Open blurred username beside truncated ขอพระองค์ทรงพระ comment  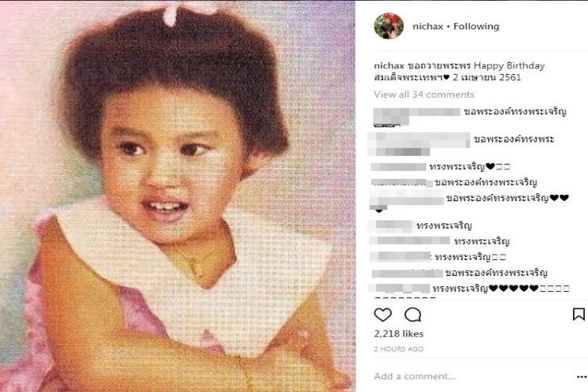[419, 139]
